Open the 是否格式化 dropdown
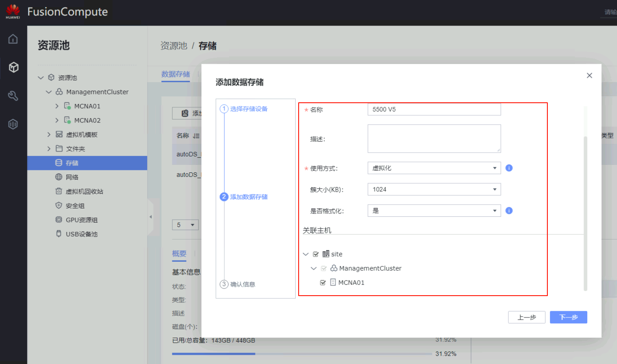The height and width of the screenshot is (364, 617). (x=434, y=211)
